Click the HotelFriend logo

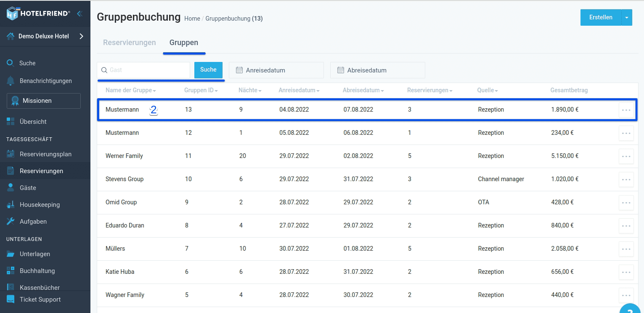pos(38,13)
